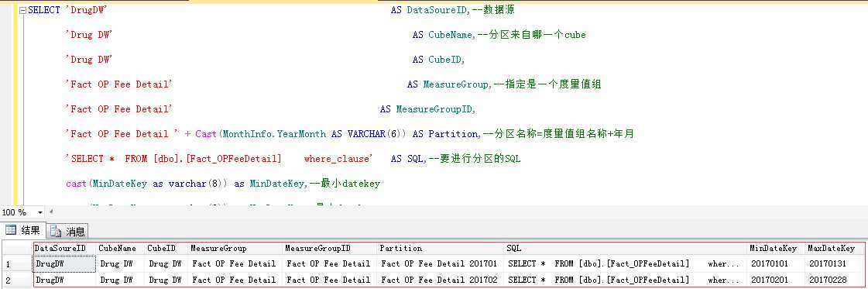Image resolution: width=868 pixels, height=289 pixels.
Task: Click DrugDW cell in row 1
Action: (65, 264)
